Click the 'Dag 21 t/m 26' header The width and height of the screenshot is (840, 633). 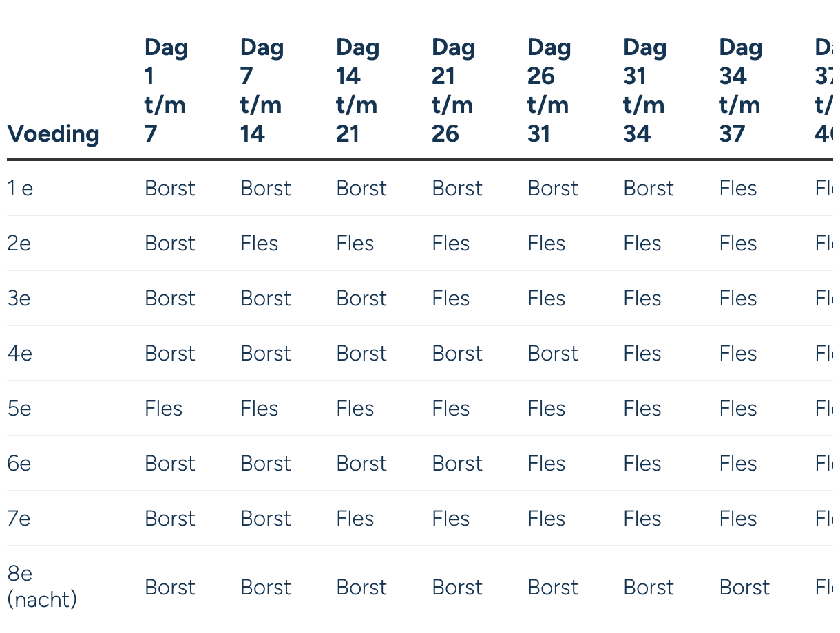coord(453,90)
